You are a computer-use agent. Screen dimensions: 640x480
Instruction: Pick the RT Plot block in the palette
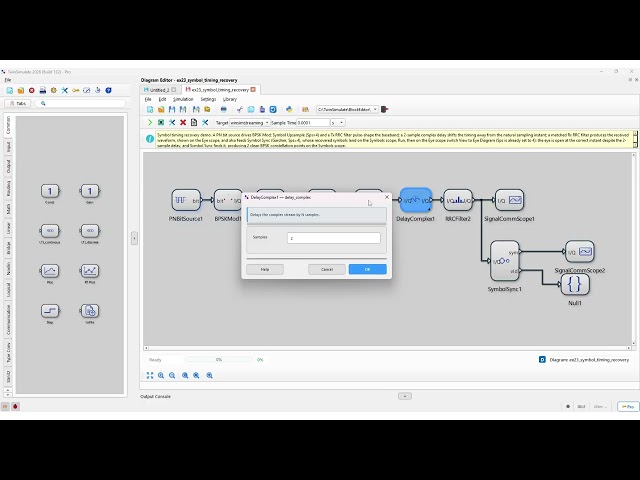[x=90, y=271]
